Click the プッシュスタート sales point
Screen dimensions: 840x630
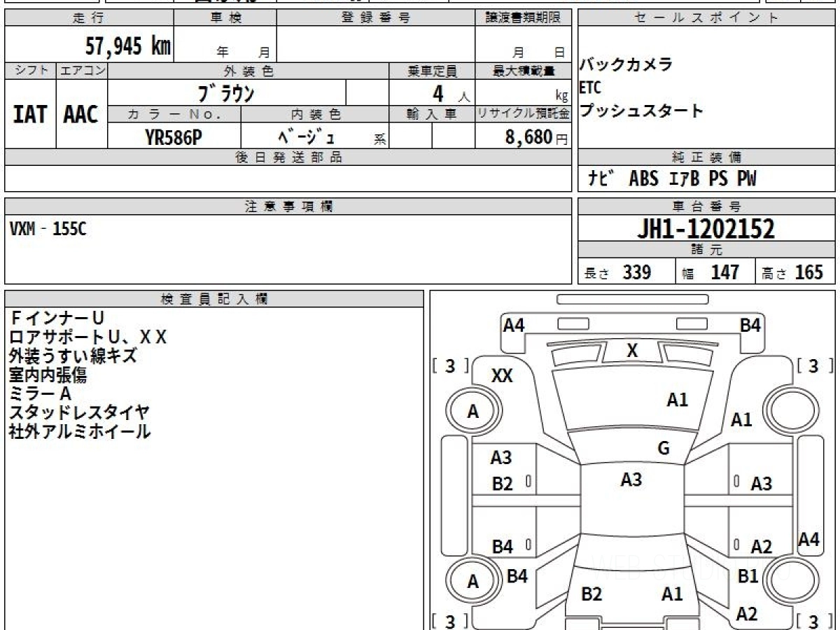(641, 111)
